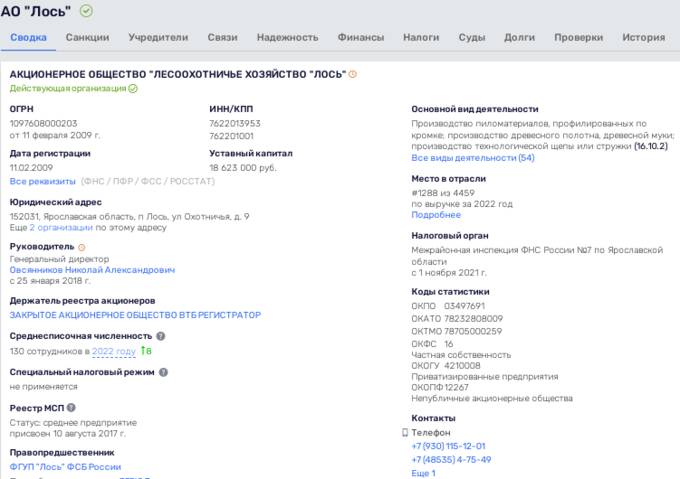
Task: Call phone number +7 (930) 115-12-01
Action: pyautogui.click(x=448, y=446)
